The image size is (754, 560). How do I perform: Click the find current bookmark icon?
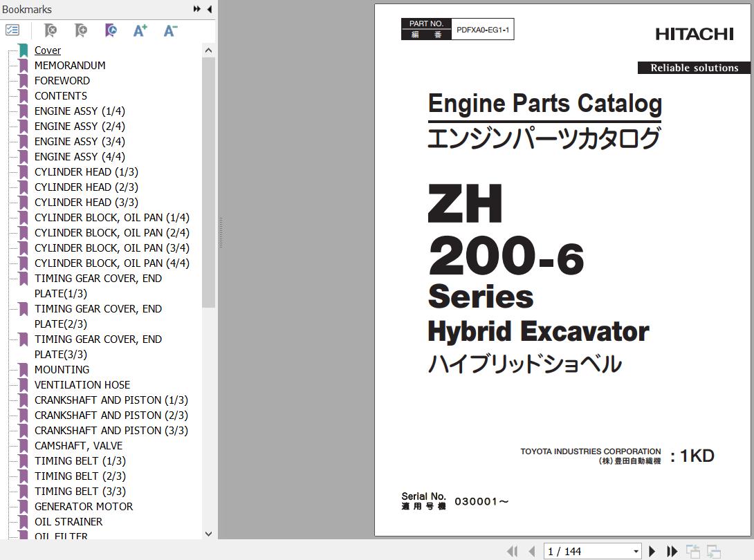pyautogui.click(x=111, y=30)
